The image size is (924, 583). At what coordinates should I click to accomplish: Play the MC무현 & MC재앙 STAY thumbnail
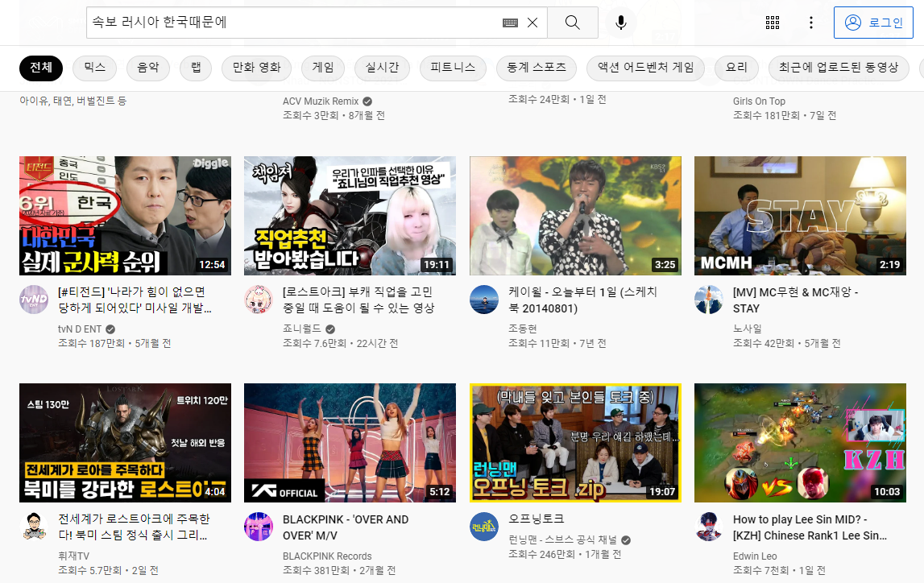pos(800,216)
